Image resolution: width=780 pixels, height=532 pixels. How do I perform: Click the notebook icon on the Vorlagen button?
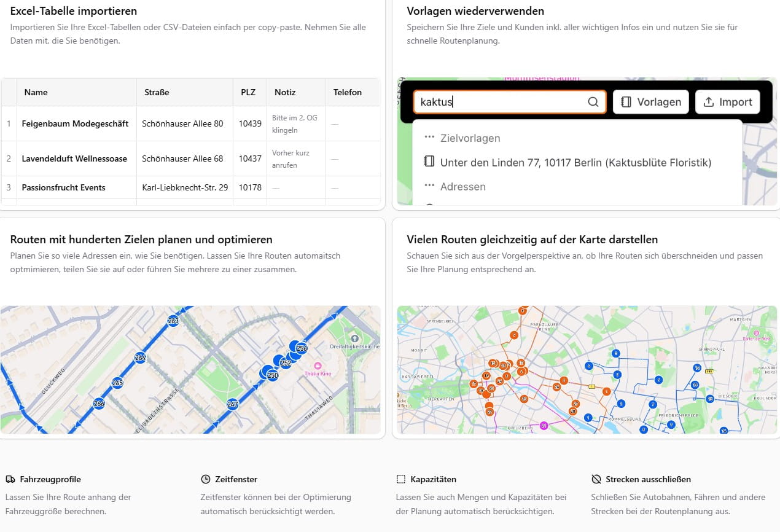click(x=626, y=102)
